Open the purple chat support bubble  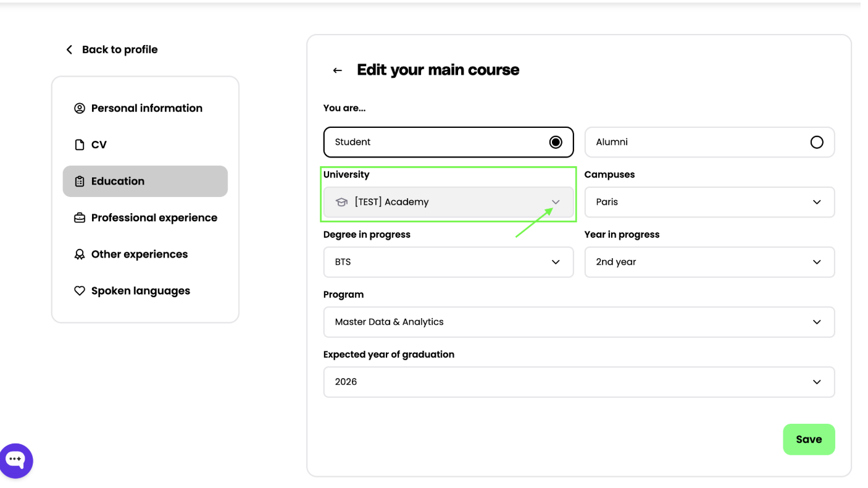15,460
